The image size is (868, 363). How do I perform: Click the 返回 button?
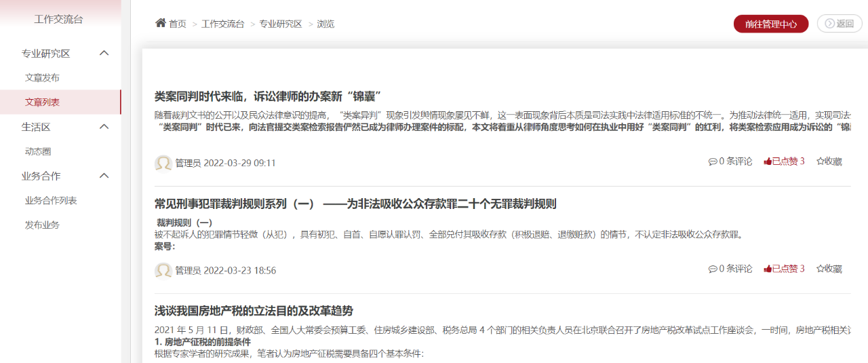[840, 24]
